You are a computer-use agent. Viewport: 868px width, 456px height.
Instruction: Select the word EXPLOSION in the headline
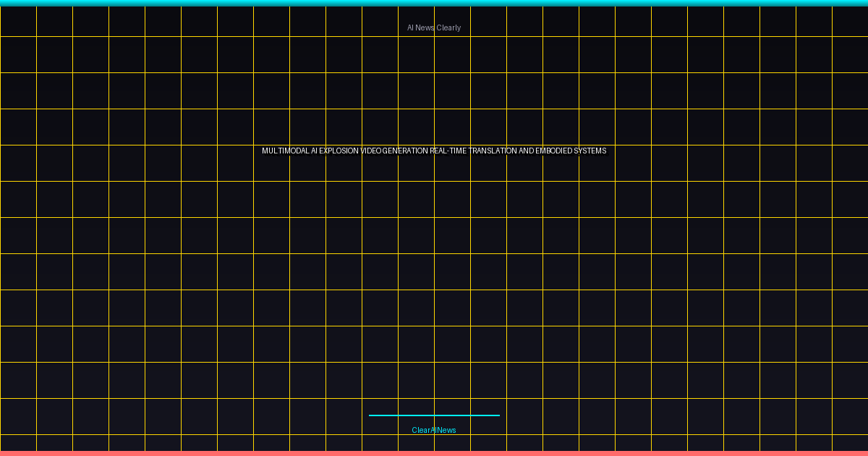pyautogui.click(x=339, y=151)
